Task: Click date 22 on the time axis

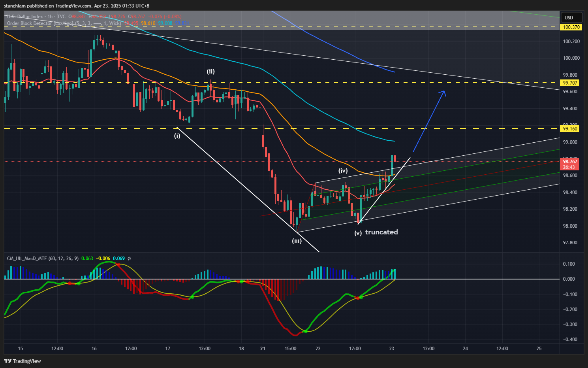Action: click(318, 349)
